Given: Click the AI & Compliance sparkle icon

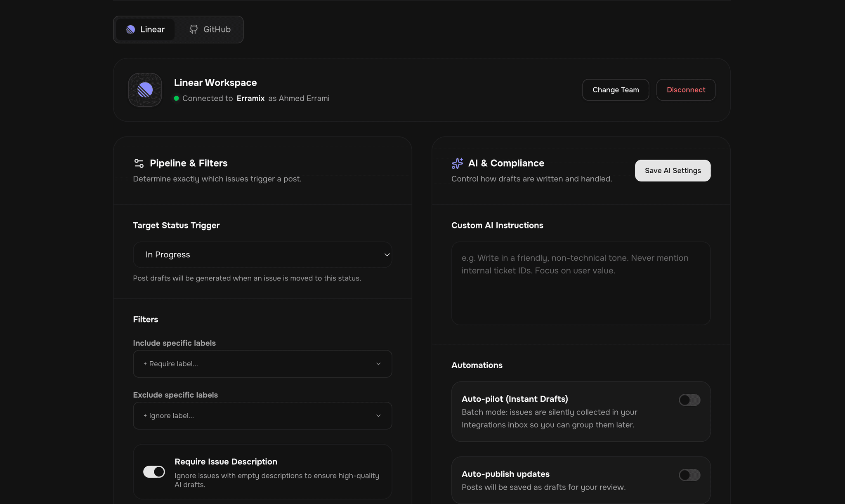Looking at the screenshot, I should pos(457,163).
